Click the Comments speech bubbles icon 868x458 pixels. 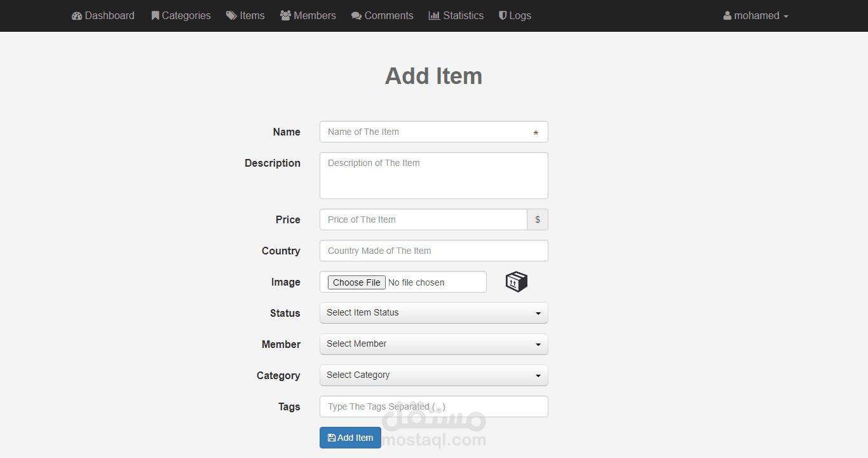pos(356,16)
